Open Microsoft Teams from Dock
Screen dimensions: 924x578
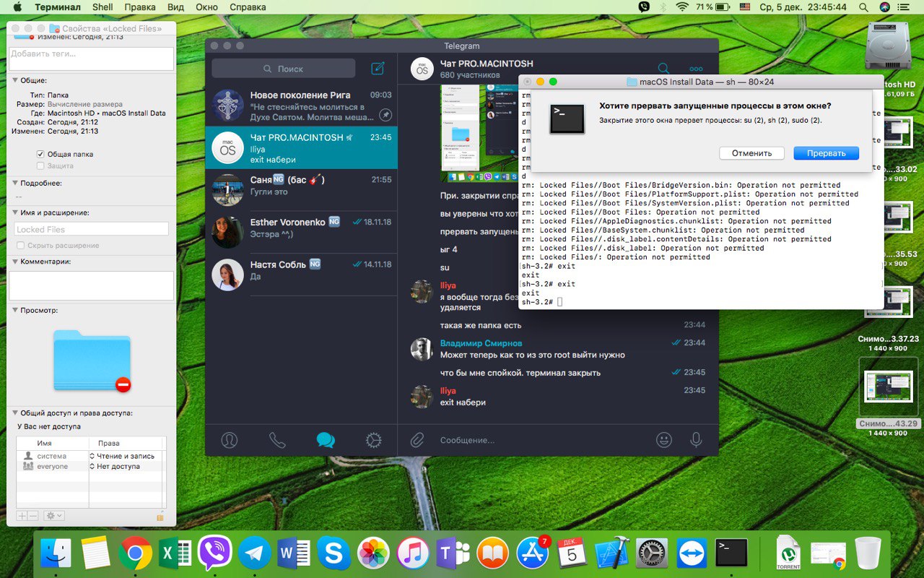(453, 553)
